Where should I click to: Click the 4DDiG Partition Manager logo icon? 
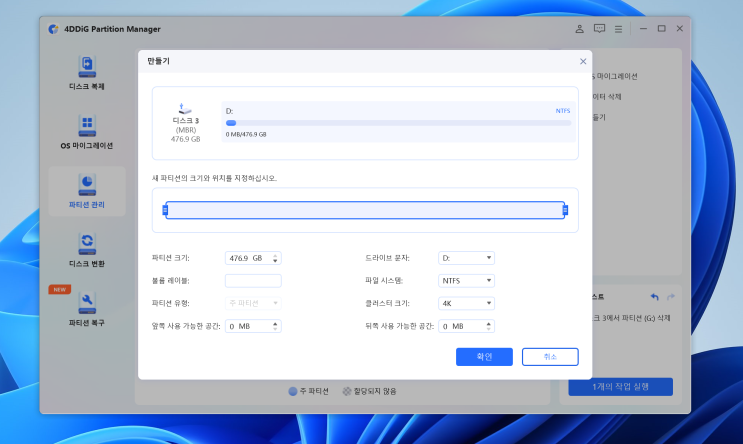[x=53, y=29]
